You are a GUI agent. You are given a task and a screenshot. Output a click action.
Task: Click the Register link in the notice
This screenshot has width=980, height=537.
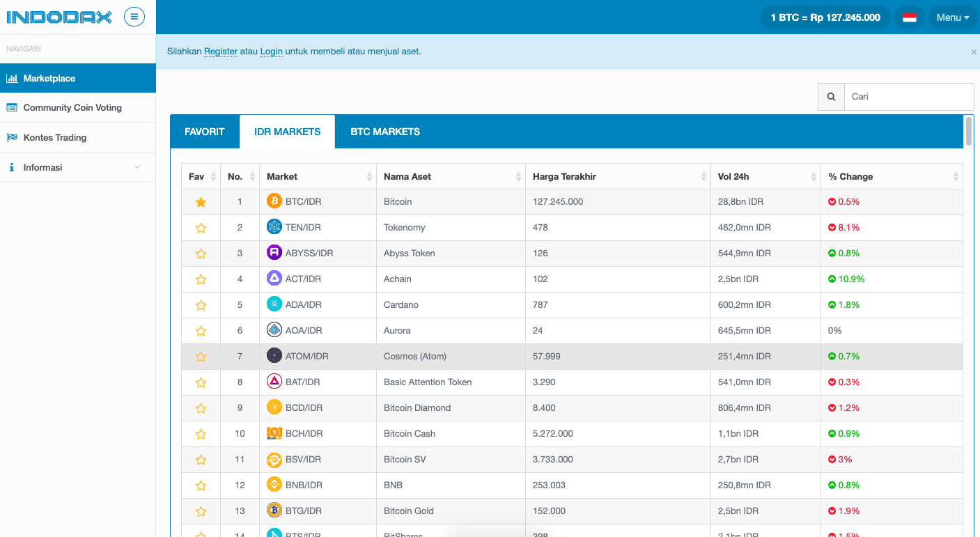pos(221,51)
